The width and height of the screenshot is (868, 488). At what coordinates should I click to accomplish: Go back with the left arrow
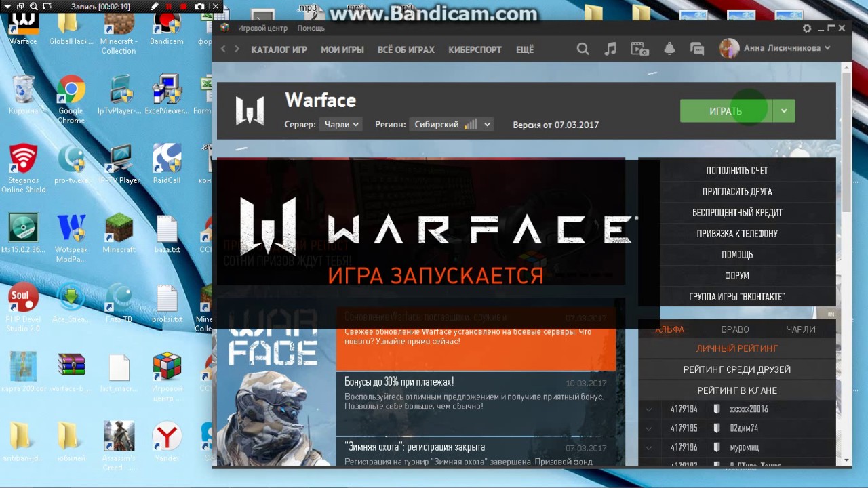coord(223,49)
